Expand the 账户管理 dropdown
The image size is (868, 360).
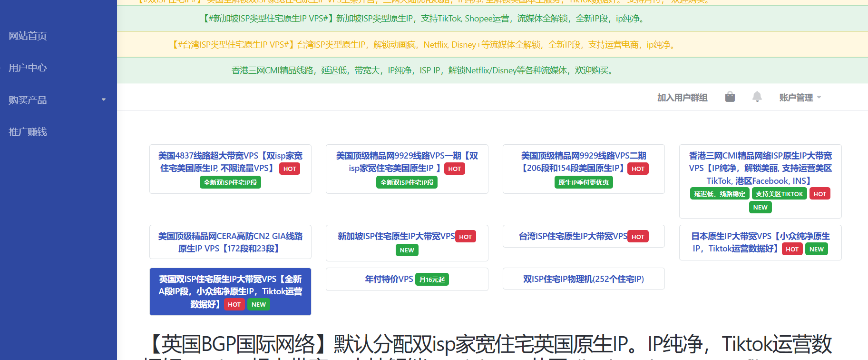pyautogui.click(x=800, y=98)
